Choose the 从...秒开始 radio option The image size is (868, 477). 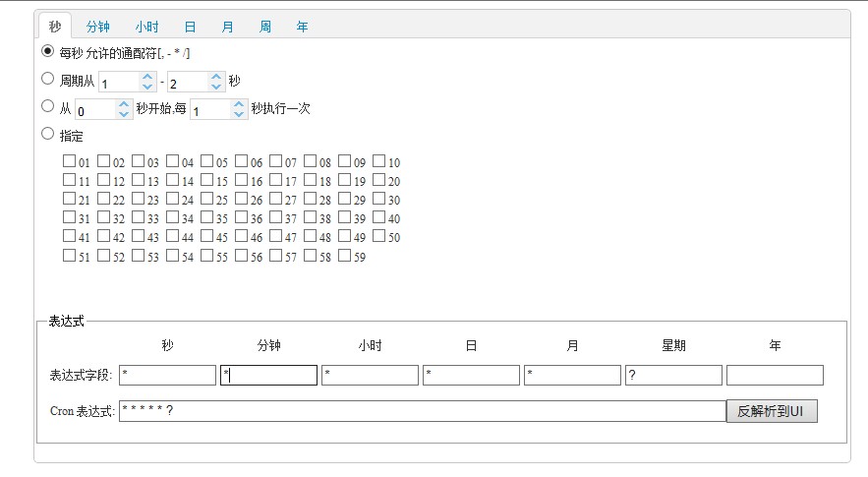click(47, 106)
